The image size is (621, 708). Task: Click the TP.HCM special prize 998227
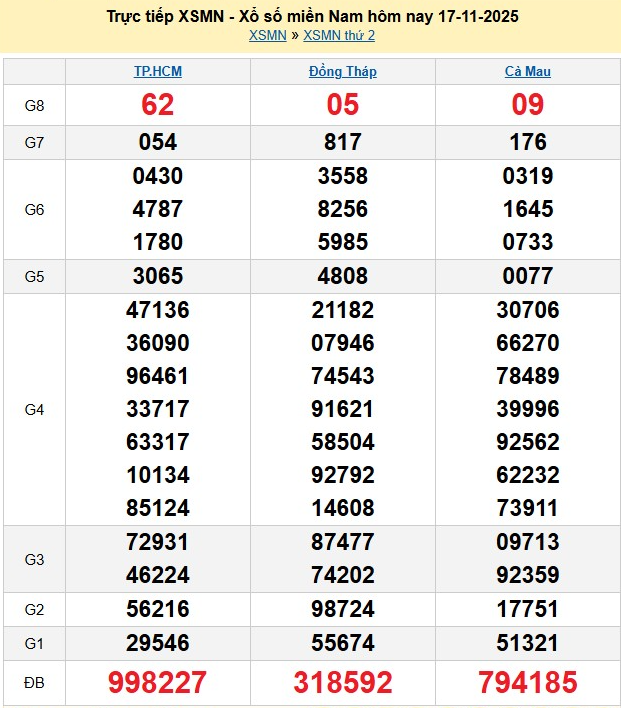(158, 682)
